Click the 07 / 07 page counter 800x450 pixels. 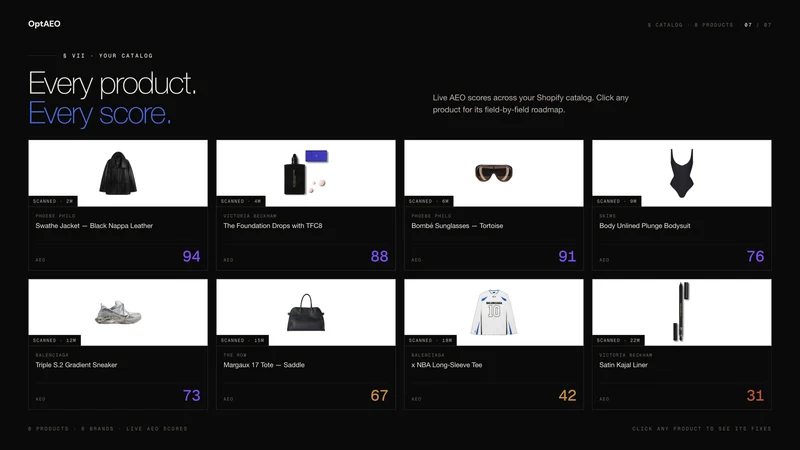click(x=758, y=24)
